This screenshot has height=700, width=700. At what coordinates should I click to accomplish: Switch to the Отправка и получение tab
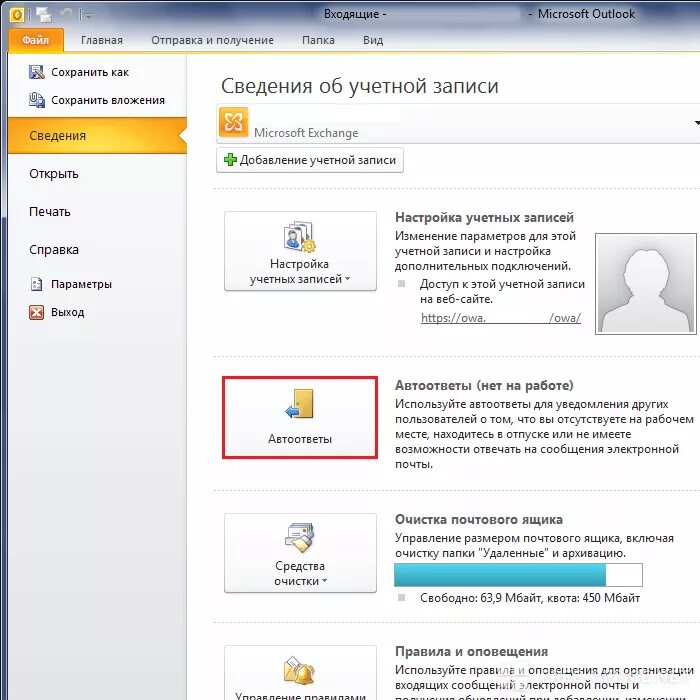click(x=212, y=40)
